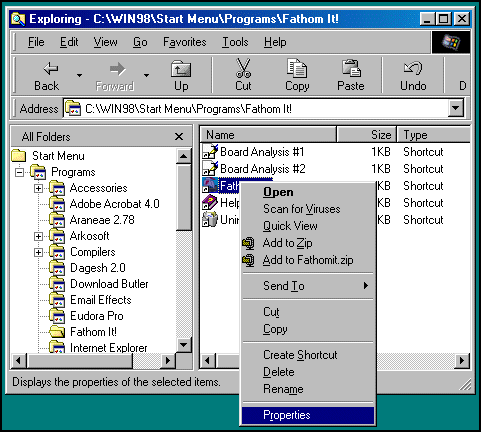Click the Explorer title bar icon
Image resolution: width=481 pixels, height=432 pixels.
tap(18, 19)
